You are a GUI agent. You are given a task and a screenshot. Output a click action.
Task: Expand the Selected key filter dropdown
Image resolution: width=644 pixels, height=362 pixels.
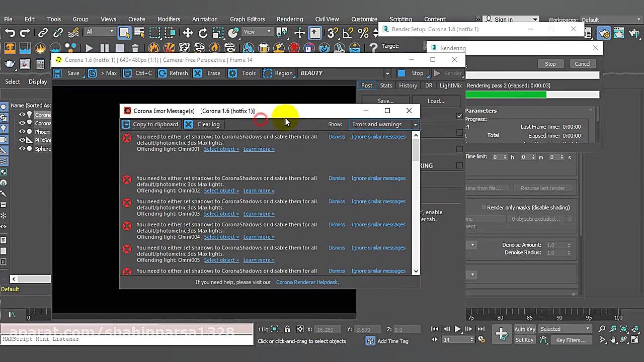pos(565,329)
